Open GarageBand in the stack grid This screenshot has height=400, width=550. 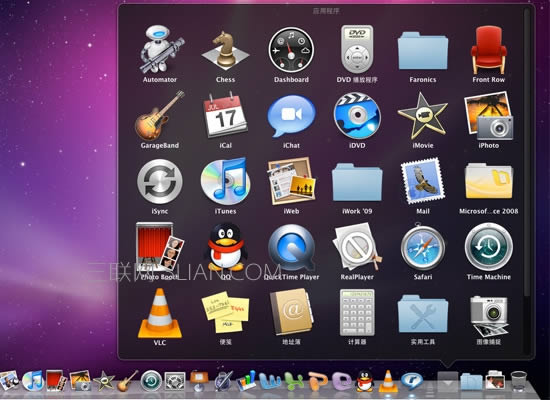160,116
